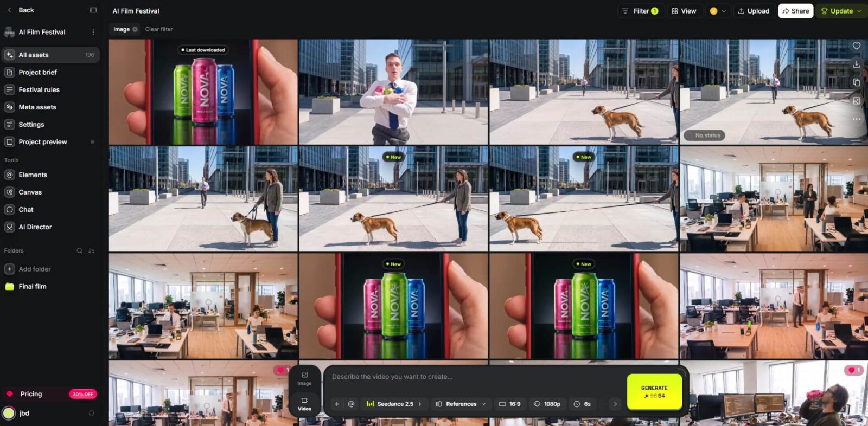Open the Filter menu
Viewport: 868px width, 426px height.
click(640, 11)
